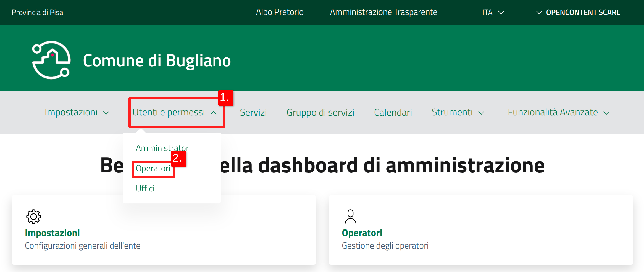
Task: Visit Amministrazione Trasparente link
Action: pos(383,12)
